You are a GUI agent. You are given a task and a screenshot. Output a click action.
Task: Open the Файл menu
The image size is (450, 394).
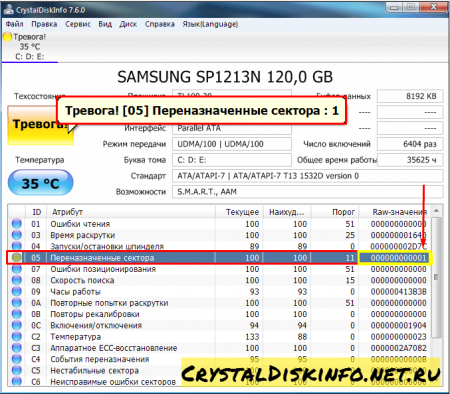(14, 24)
